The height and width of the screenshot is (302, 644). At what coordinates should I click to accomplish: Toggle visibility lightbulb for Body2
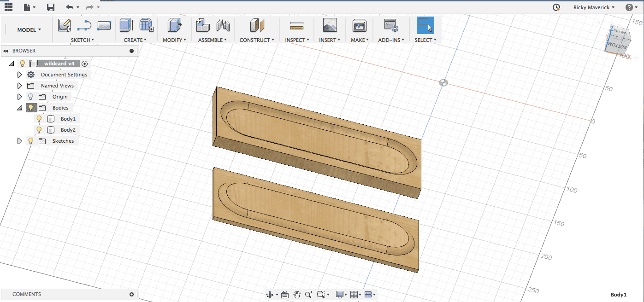39,130
